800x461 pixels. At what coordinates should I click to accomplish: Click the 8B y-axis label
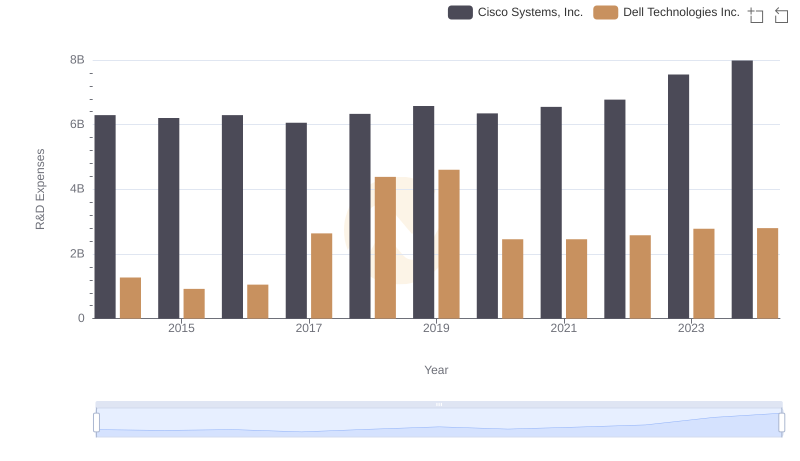coord(77,60)
